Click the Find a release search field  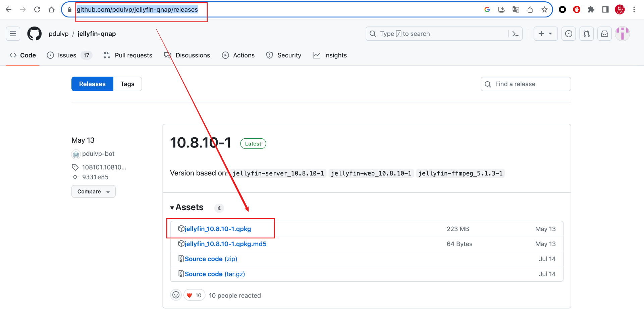tap(526, 84)
